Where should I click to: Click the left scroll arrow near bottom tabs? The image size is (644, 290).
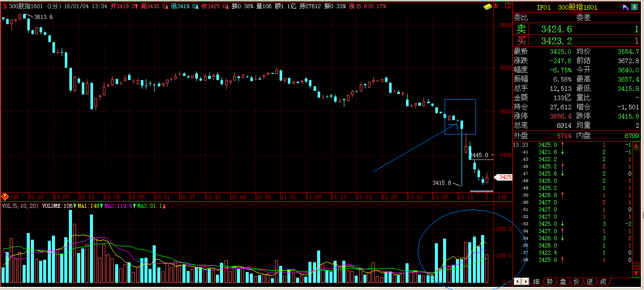(x=518, y=281)
